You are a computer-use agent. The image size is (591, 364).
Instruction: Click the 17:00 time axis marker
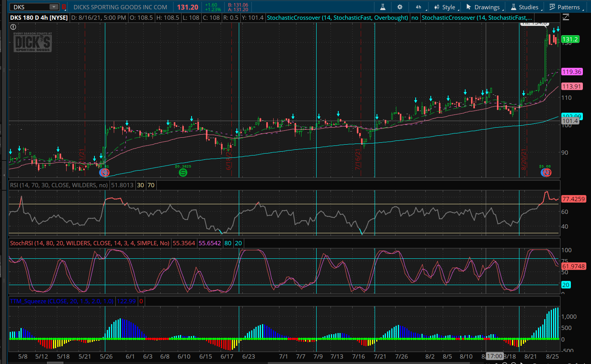pyautogui.click(x=494, y=356)
